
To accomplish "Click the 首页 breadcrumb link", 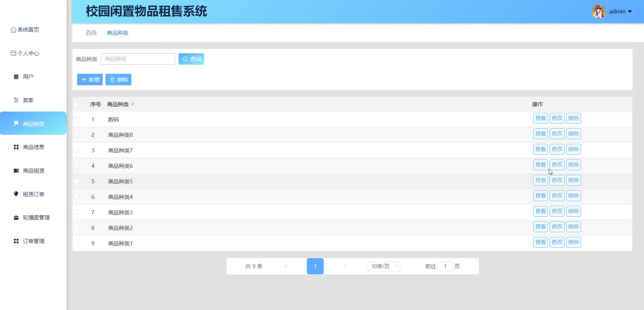I will click(91, 33).
